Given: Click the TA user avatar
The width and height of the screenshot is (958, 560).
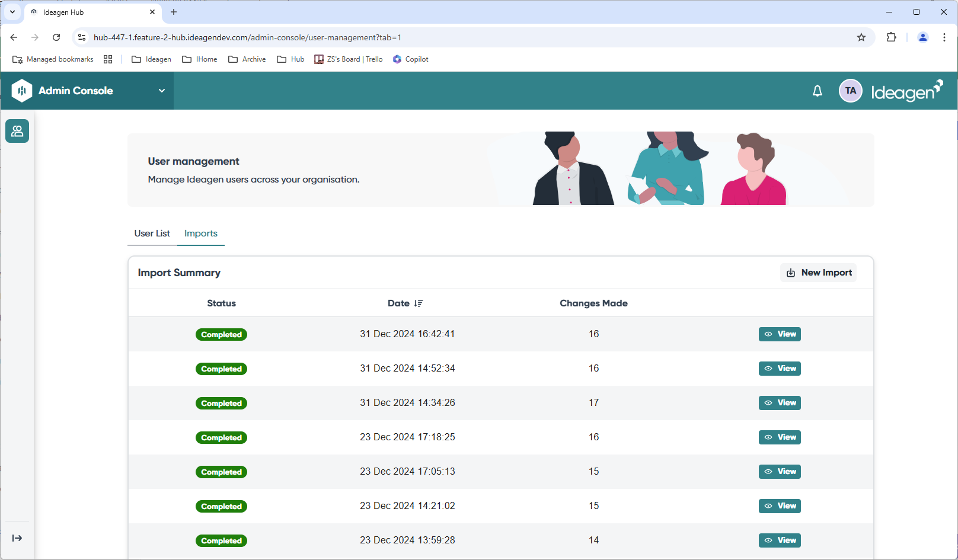Looking at the screenshot, I should click(x=850, y=91).
